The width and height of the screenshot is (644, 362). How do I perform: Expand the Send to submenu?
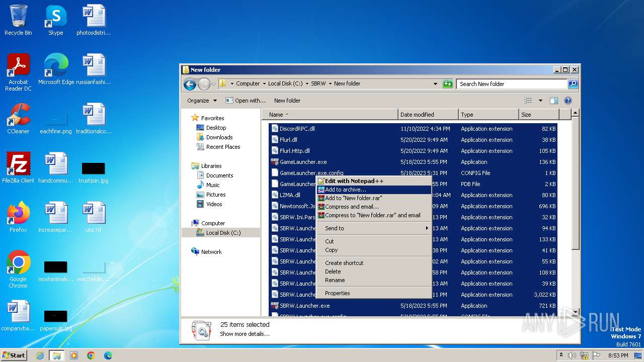click(373, 228)
